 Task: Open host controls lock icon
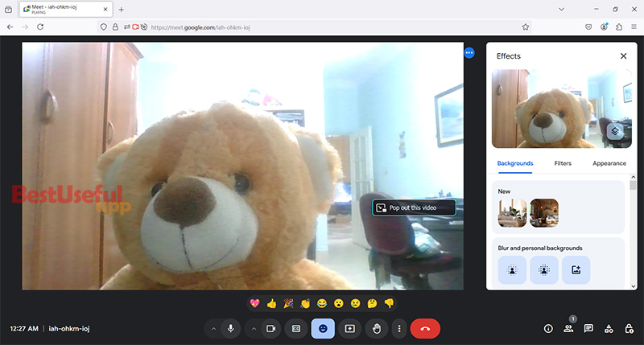(629, 329)
